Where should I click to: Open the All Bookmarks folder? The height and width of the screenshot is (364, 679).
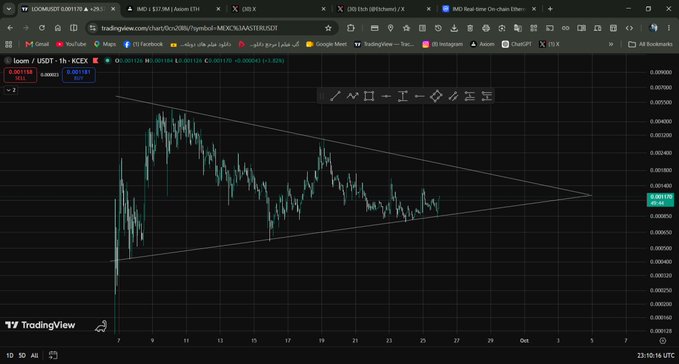[650, 44]
